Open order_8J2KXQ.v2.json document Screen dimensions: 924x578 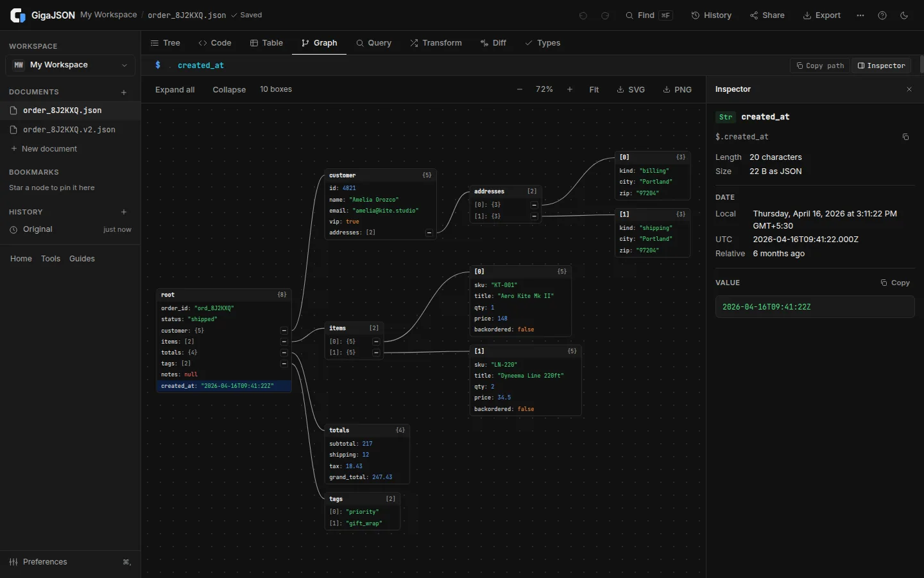click(x=70, y=130)
